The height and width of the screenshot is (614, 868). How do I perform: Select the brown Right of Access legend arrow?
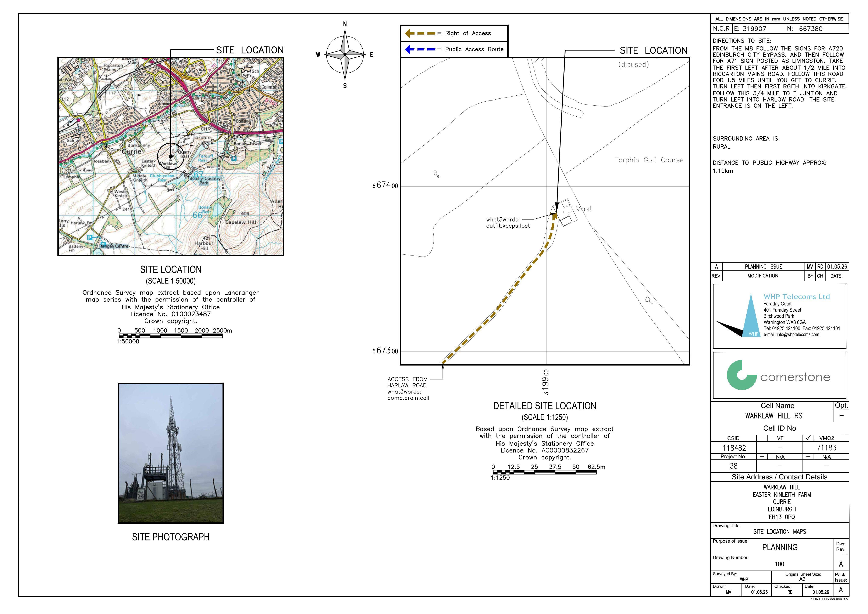click(420, 33)
